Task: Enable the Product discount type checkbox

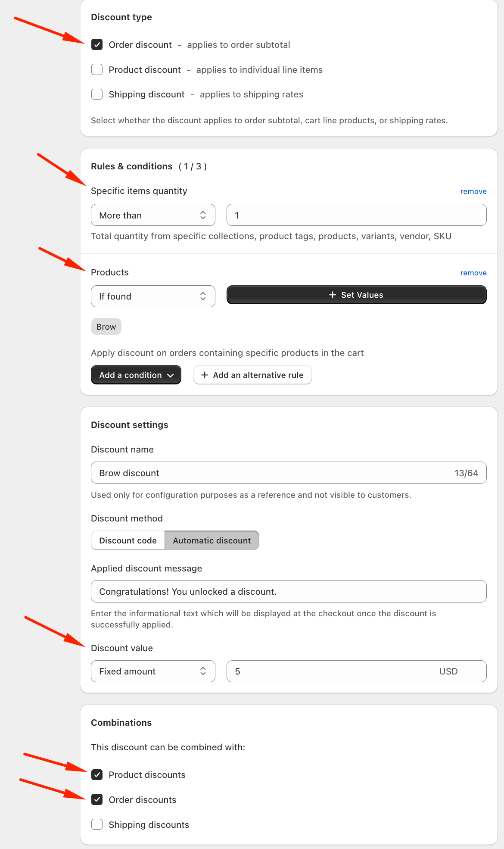Action: tap(97, 70)
